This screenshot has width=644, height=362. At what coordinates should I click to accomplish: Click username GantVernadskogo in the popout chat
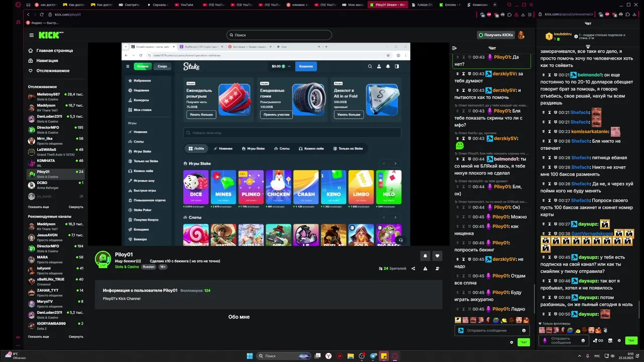click(591, 234)
